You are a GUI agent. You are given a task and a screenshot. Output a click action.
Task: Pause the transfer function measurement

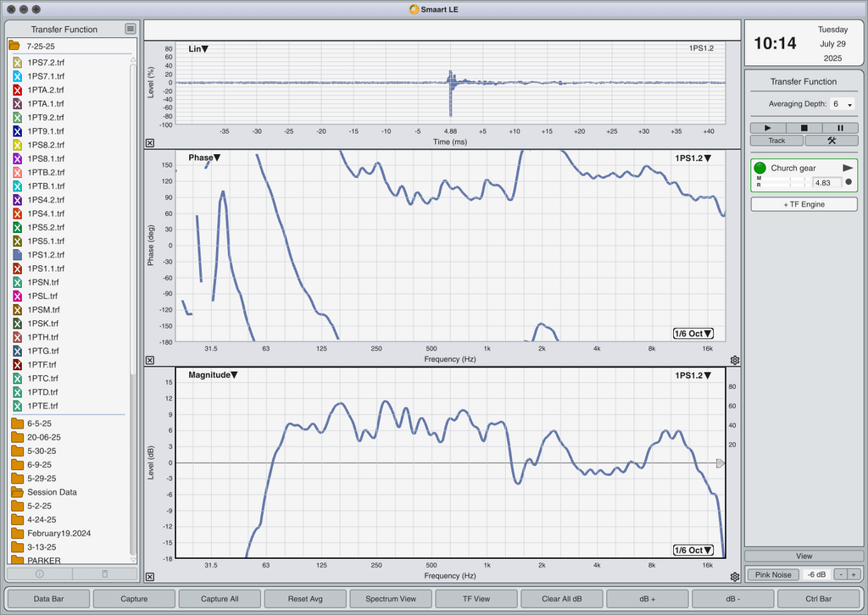pyautogui.click(x=840, y=128)
